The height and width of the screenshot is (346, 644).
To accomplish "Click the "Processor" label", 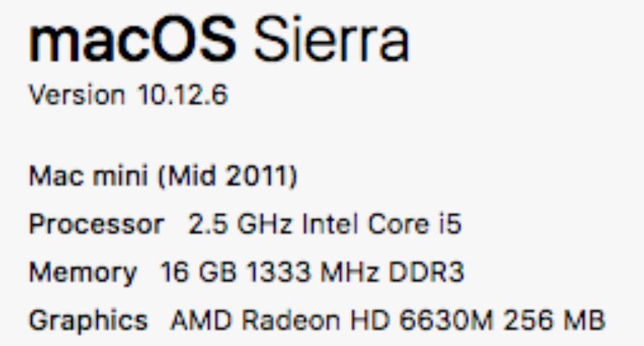I will pos(96,224).
